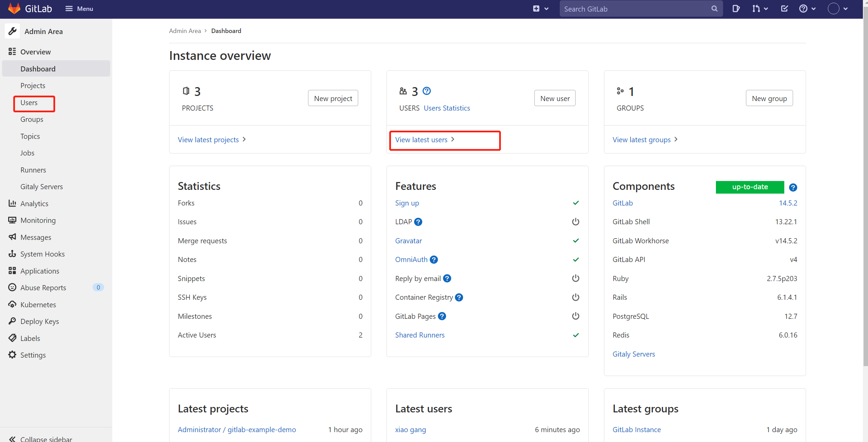The width and height of the screenshot is (868, 442).
Task: Click the up-to-date version badge
Action: [750, 187]
